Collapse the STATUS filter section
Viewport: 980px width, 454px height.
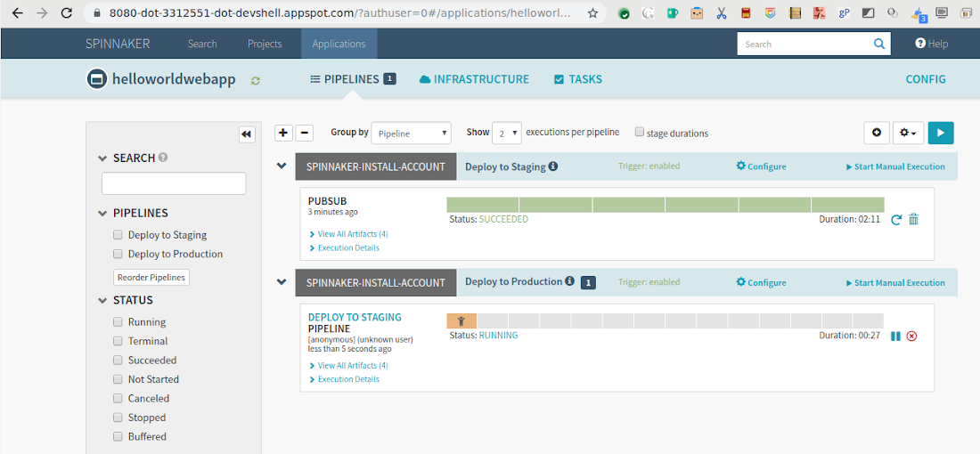click(x=103, y=300)
